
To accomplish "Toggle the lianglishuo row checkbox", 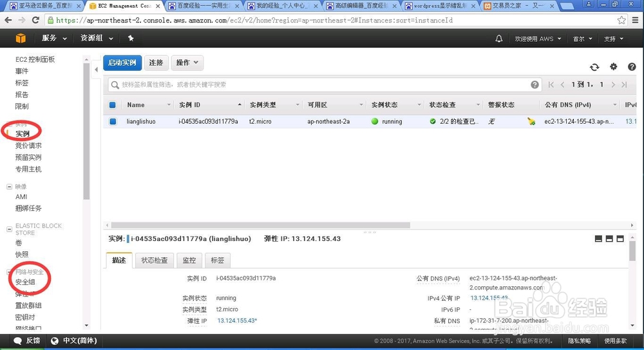I will click(113, 121).
